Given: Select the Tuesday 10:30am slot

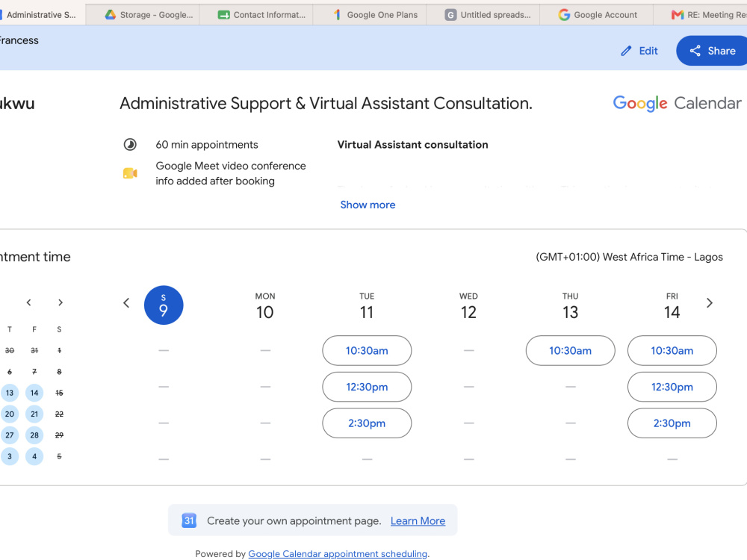Looking at the screenshot, I should pos(367,350).
